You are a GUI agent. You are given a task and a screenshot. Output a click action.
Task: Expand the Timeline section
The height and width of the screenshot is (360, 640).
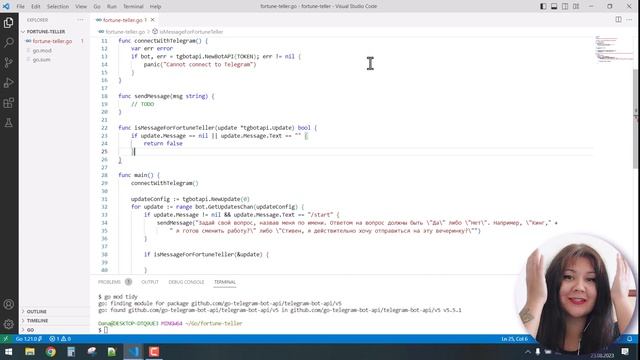pyautogui.click(x=38, y=321)
